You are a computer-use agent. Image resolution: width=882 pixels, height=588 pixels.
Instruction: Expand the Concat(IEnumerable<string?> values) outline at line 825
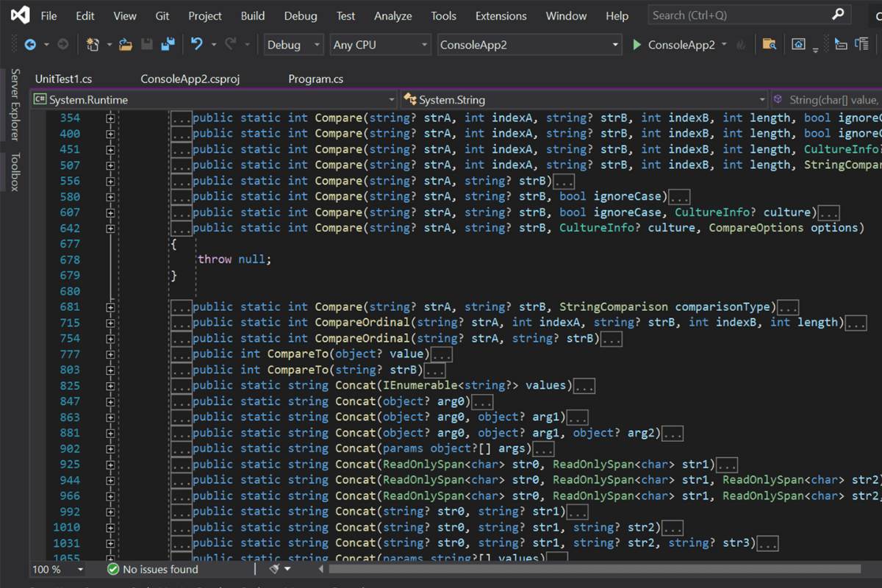pos(110,386)
